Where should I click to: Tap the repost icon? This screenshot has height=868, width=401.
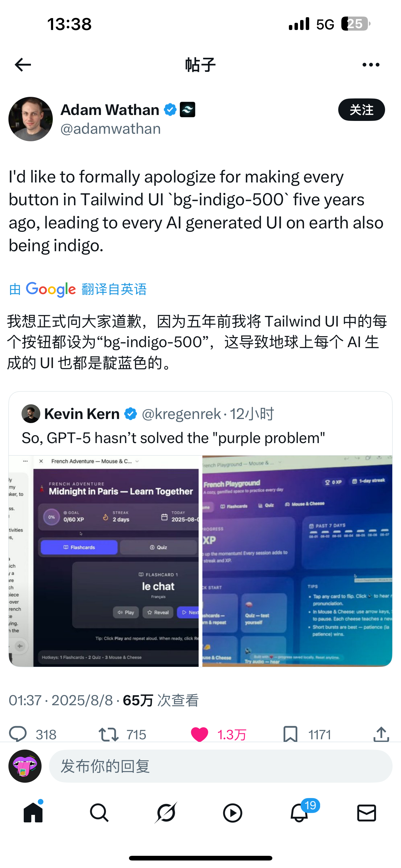pos(108,734)
